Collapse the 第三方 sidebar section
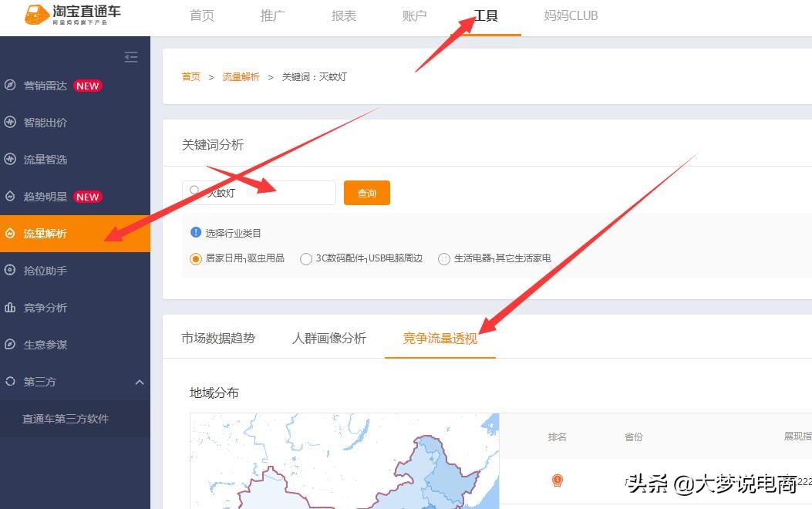812x509 pixels. pyautogui.click(x=140, y=382)
